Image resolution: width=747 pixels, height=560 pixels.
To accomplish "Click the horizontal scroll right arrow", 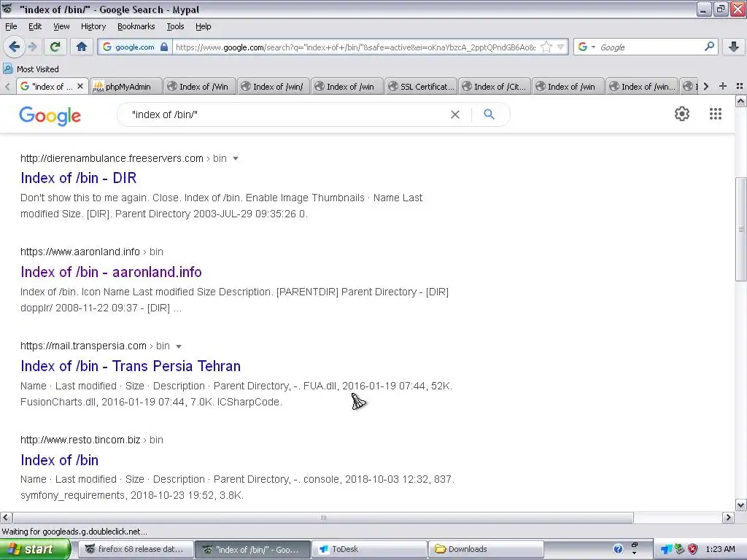I will click(x=728, y=518).
